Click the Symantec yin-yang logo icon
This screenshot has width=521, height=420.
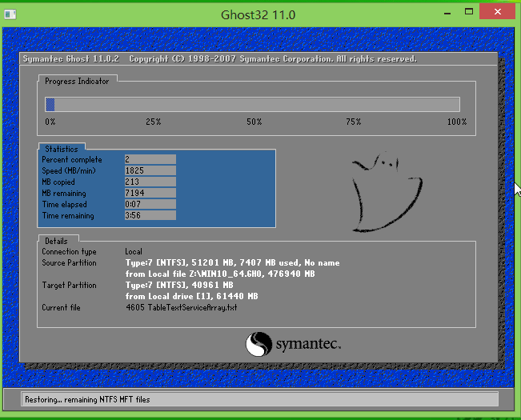coord(258,345)
